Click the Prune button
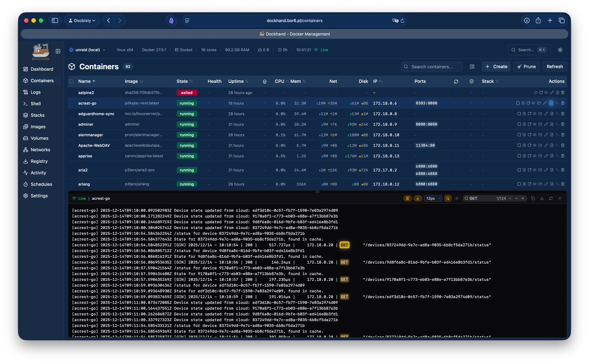The image size is (589, 364). [526, 67]
